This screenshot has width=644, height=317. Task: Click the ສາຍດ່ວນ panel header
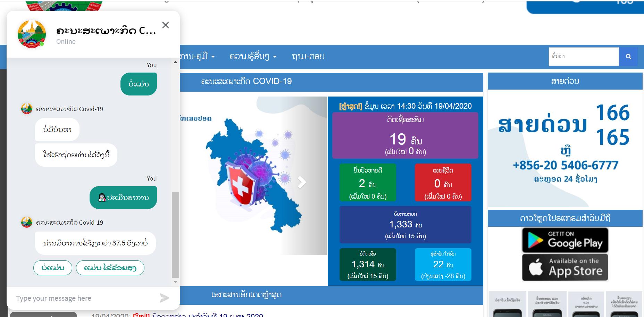(x=565, y=81)
